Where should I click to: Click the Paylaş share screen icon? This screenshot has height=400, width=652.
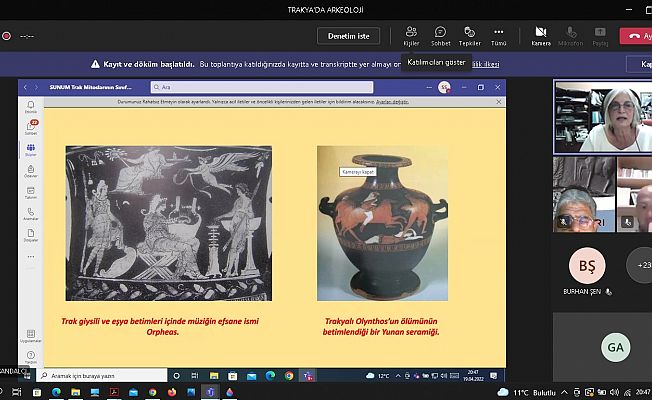click(x=600, y=35)
